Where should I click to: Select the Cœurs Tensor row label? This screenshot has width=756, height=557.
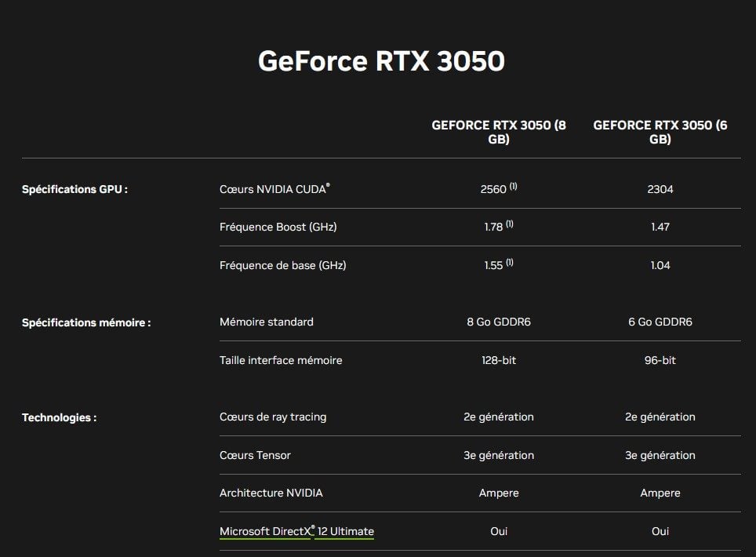tap(255, 455)
